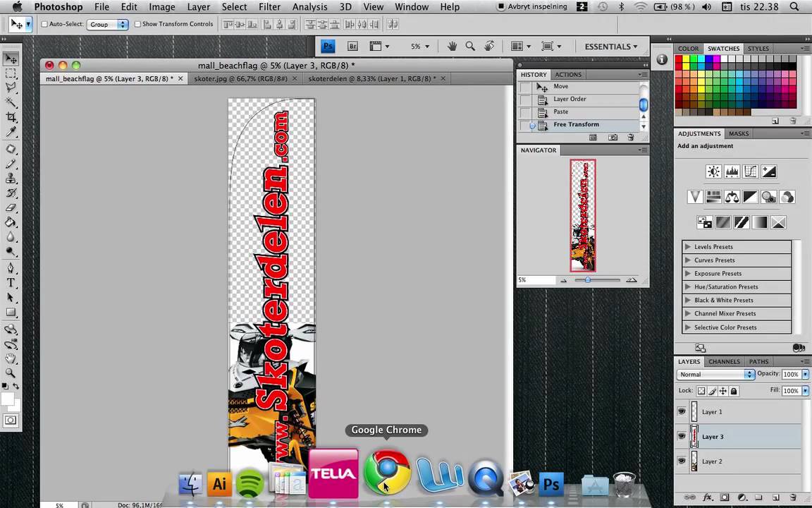812x508 pixels.
Task: Select the Magic Wand tool
Action: point(11,102)
